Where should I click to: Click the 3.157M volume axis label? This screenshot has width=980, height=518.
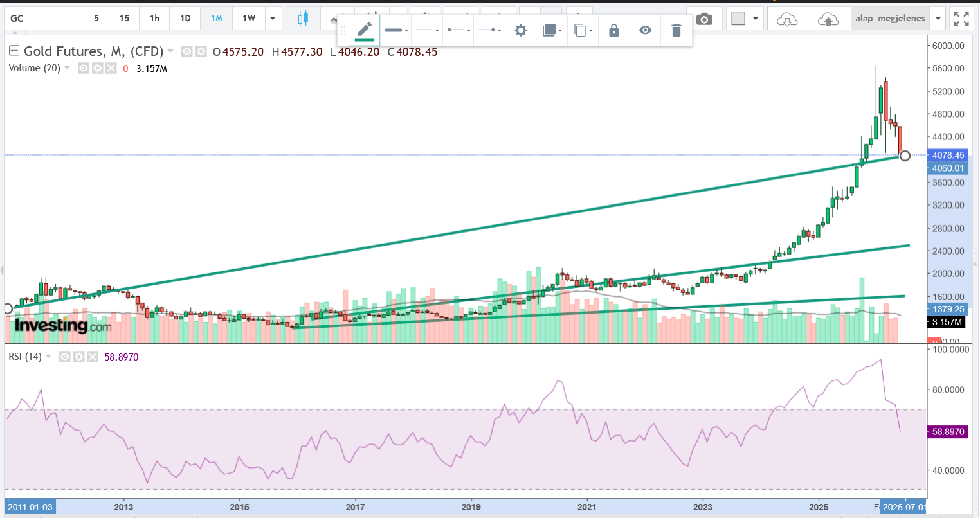click(947, 322)
